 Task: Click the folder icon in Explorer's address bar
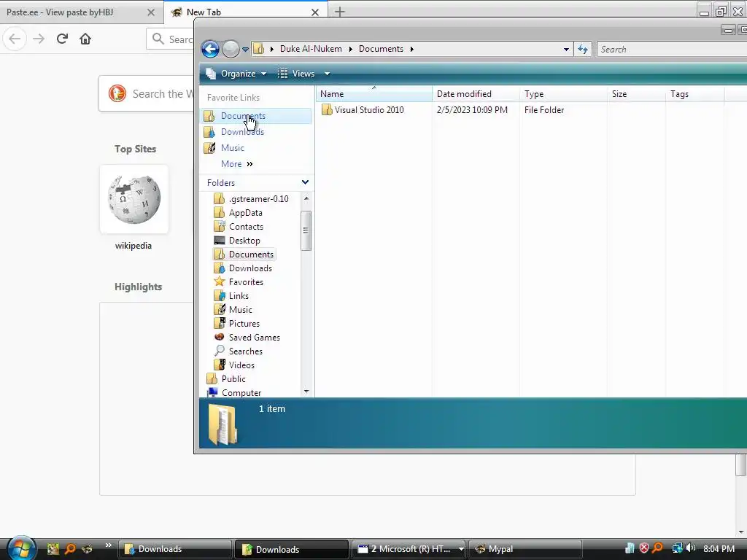[259, 49]
